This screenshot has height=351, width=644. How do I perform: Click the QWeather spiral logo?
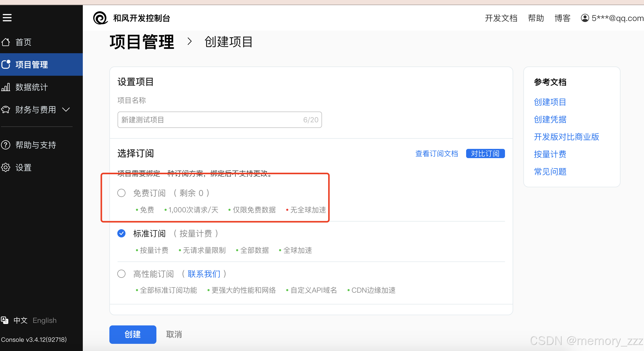click(100, 18)
